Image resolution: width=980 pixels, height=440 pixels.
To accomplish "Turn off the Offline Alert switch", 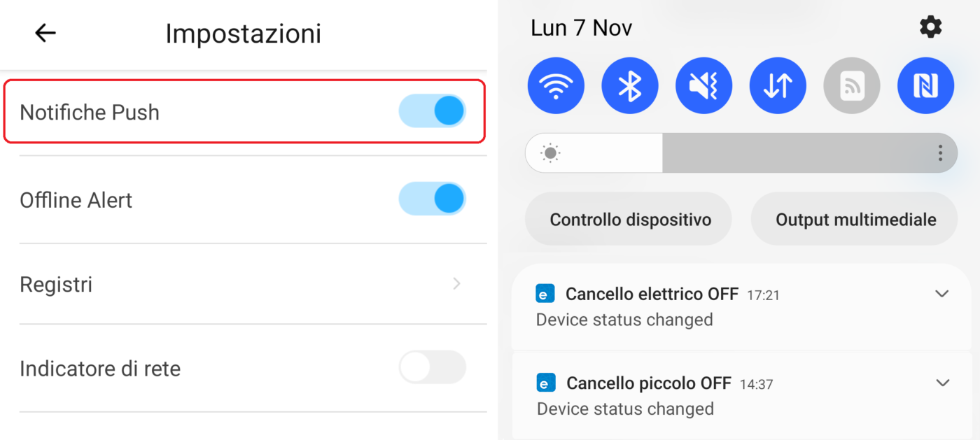I will (x=432, y=199).
